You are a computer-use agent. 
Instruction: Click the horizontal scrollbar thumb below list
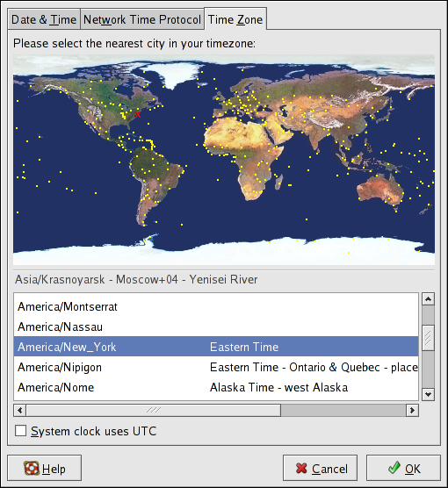[154, 410]
